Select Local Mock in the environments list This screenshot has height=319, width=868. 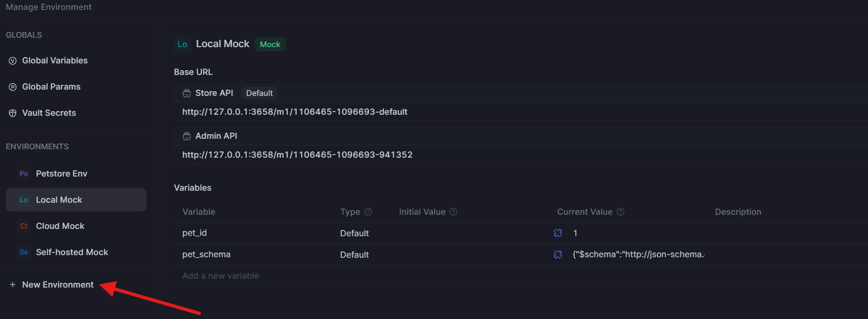[76, 200]
